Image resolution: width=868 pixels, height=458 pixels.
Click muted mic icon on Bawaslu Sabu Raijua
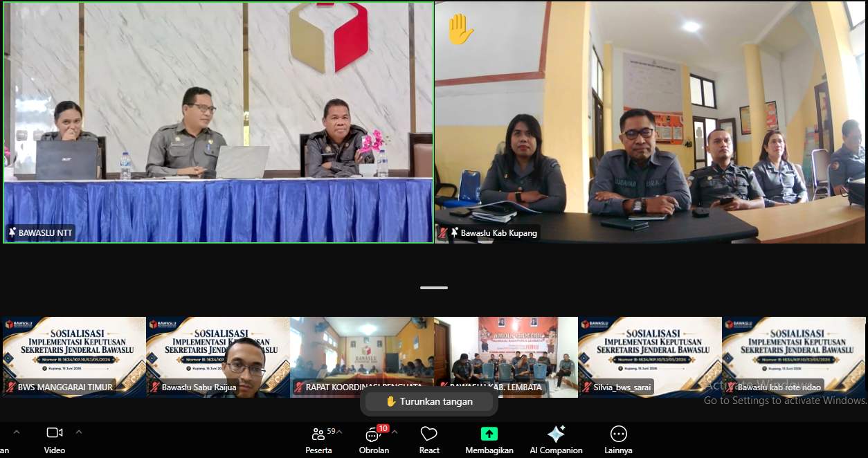[155, 387]
